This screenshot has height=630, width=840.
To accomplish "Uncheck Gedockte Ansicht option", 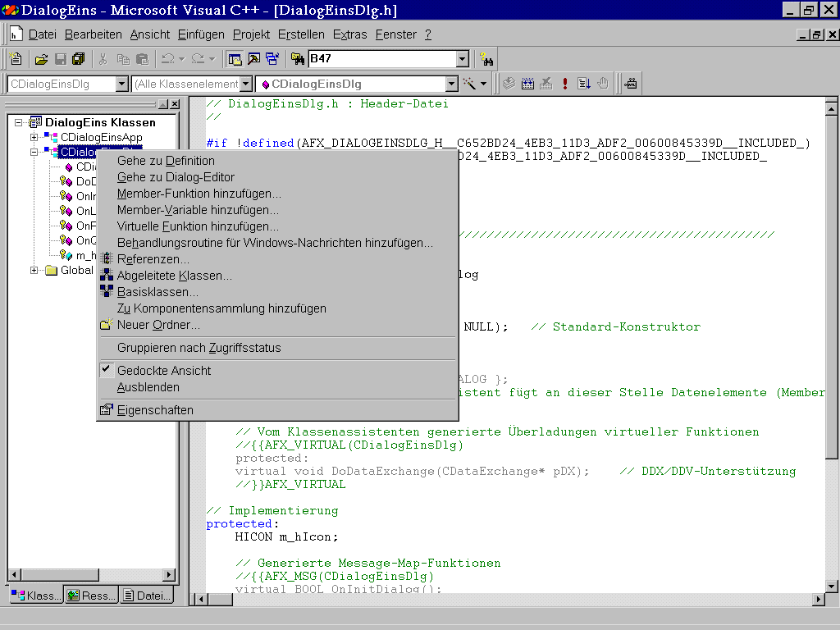I will click(277, 371).
